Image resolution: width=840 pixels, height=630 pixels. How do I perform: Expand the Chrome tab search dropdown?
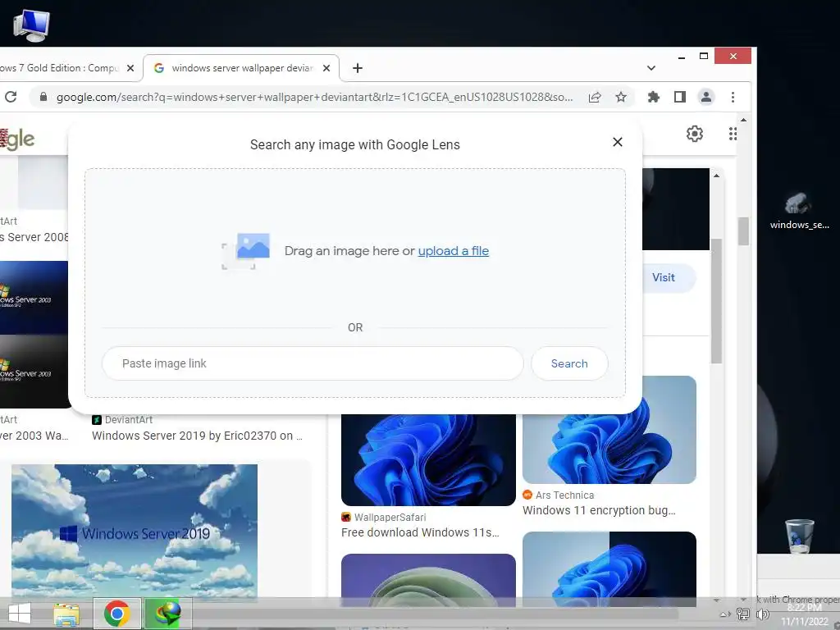[651, 68]
